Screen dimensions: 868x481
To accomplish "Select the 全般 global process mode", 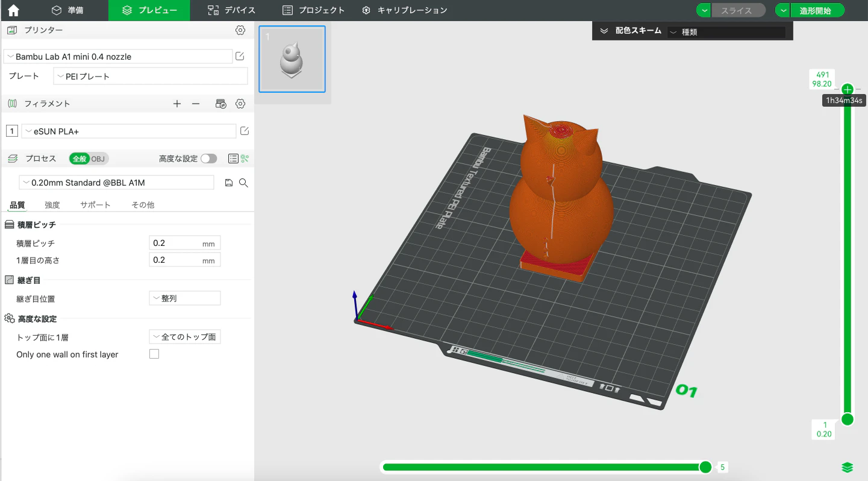I will (80, 159).
